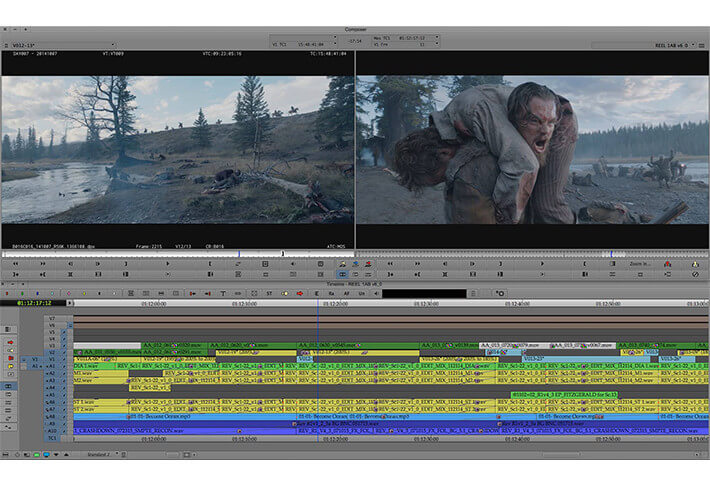Screen dimensions: 710x486
Task: Click the video monitor icon on V6
Action: 70,325
